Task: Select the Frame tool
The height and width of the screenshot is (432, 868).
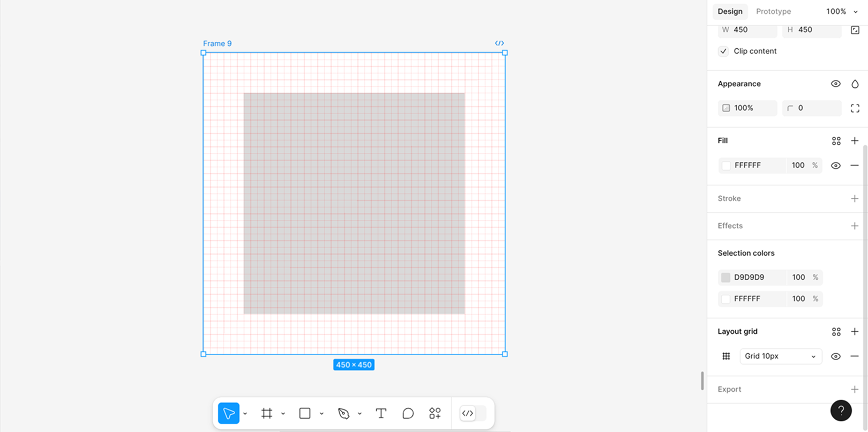Action: (x=267, y=413)
